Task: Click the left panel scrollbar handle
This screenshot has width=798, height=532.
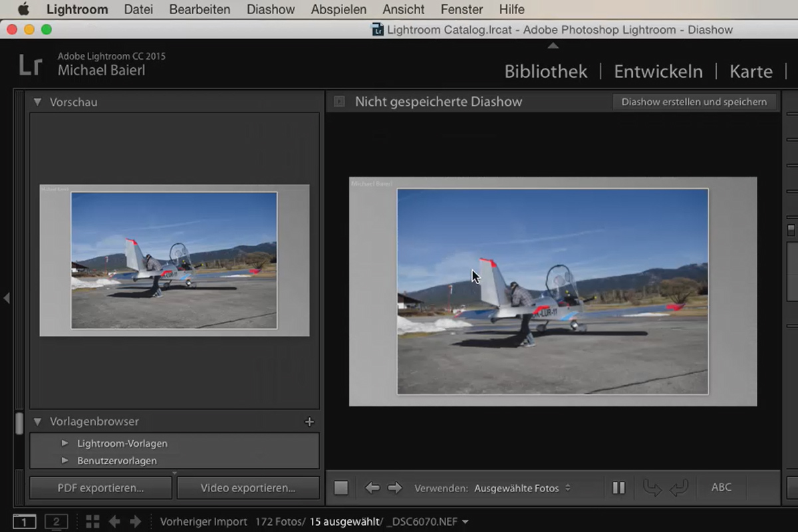Action: (x=20, y=423)
